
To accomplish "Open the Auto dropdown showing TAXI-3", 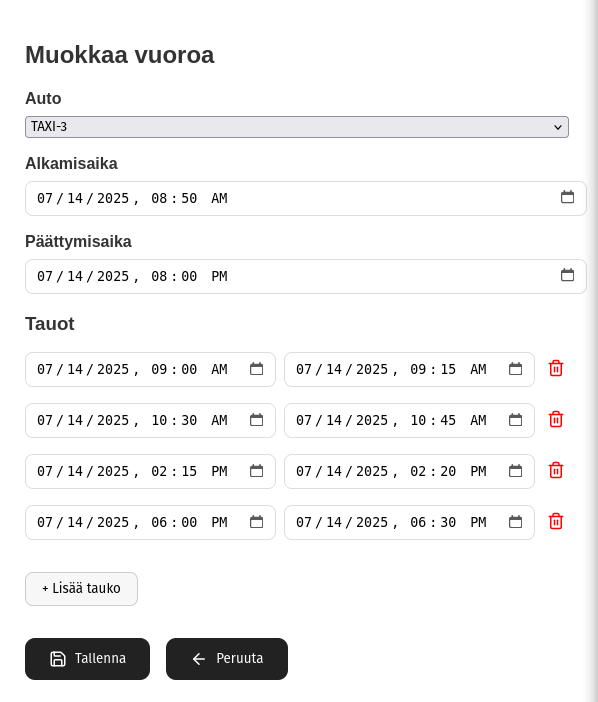I will click(x=297, y=127).
